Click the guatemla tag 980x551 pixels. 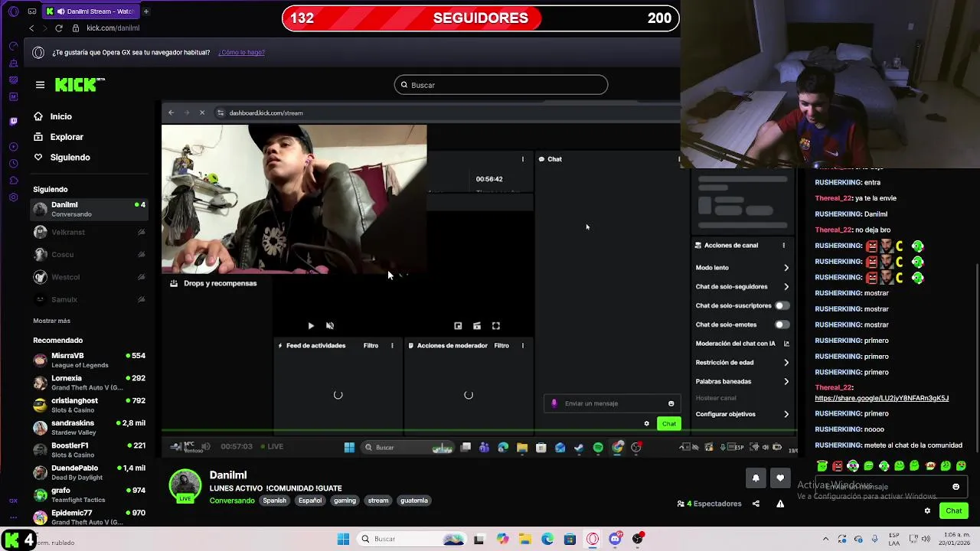pos(413,500)
